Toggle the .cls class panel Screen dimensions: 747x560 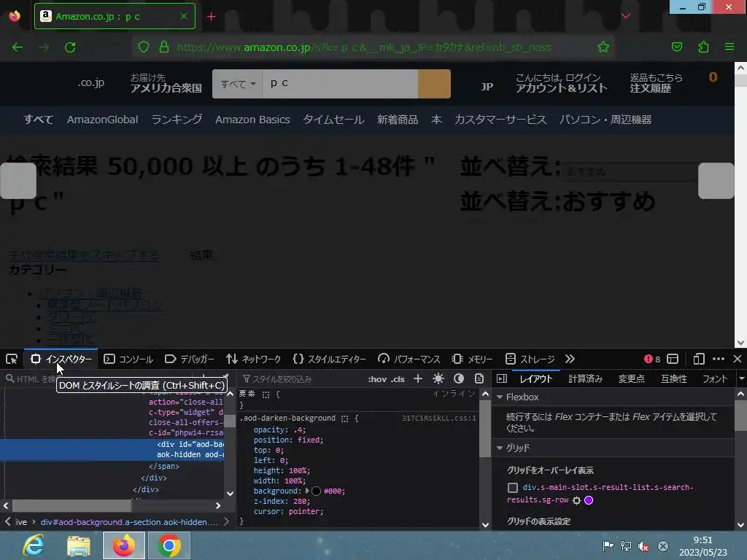[398, 379]
